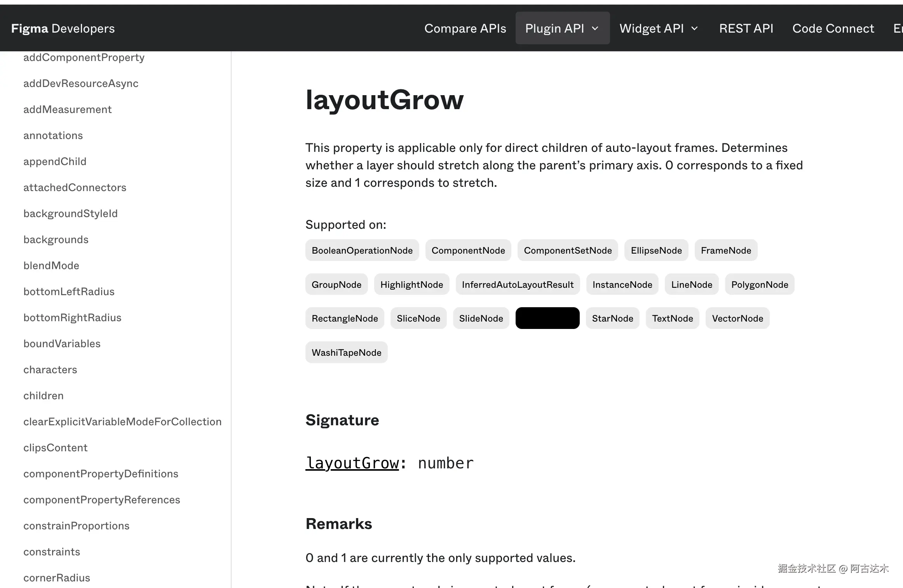Click the blacked-out node tag
The image size is (903, 588).
tap(547, 318)
